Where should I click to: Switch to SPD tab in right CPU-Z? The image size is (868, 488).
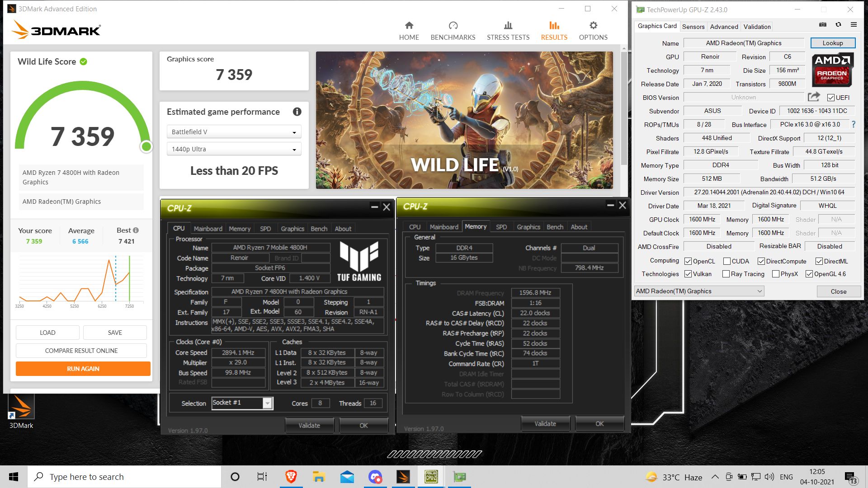coord(501,227)
